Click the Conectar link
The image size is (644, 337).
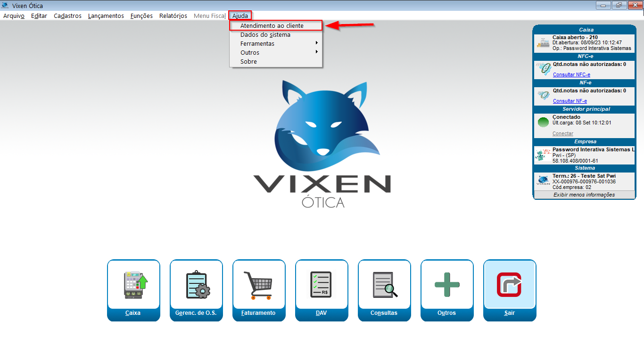click(x=563, y=133)
